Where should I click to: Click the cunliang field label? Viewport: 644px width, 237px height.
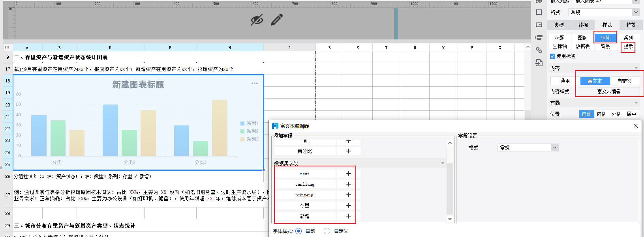click(x=305, y=184)
